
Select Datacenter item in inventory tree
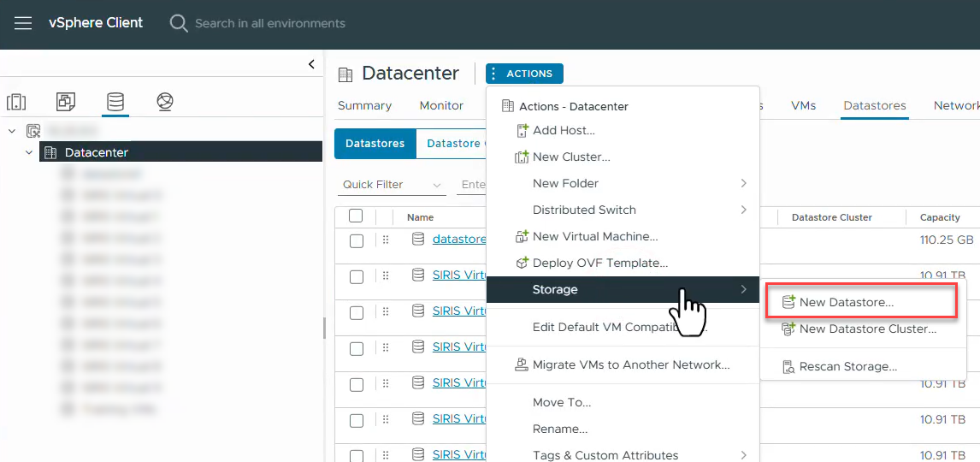(x=180, y=152)
